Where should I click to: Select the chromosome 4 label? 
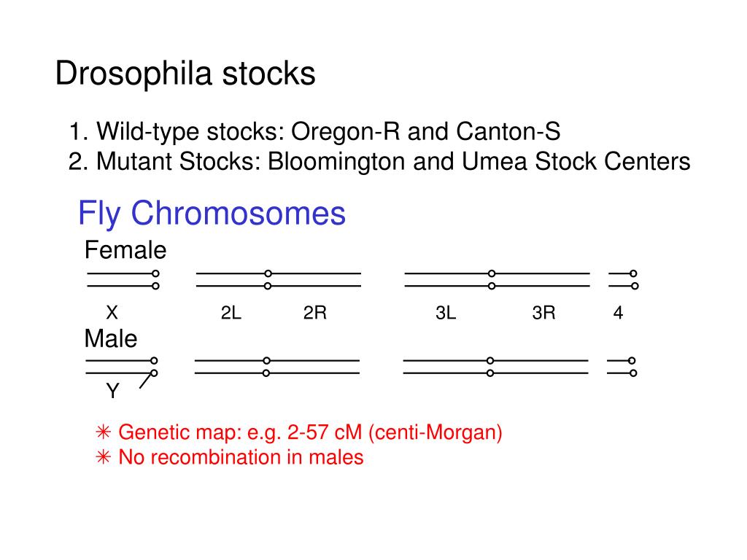tap(618, 313)
